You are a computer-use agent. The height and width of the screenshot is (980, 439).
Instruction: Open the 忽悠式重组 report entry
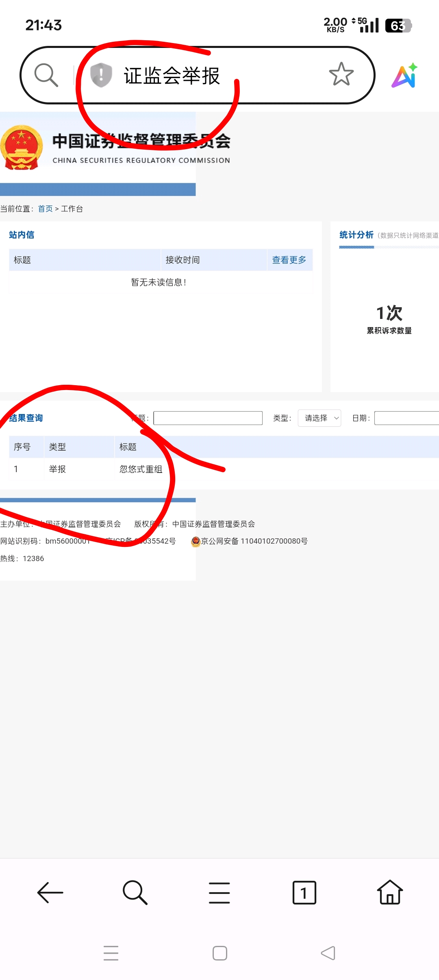(141, 469)
